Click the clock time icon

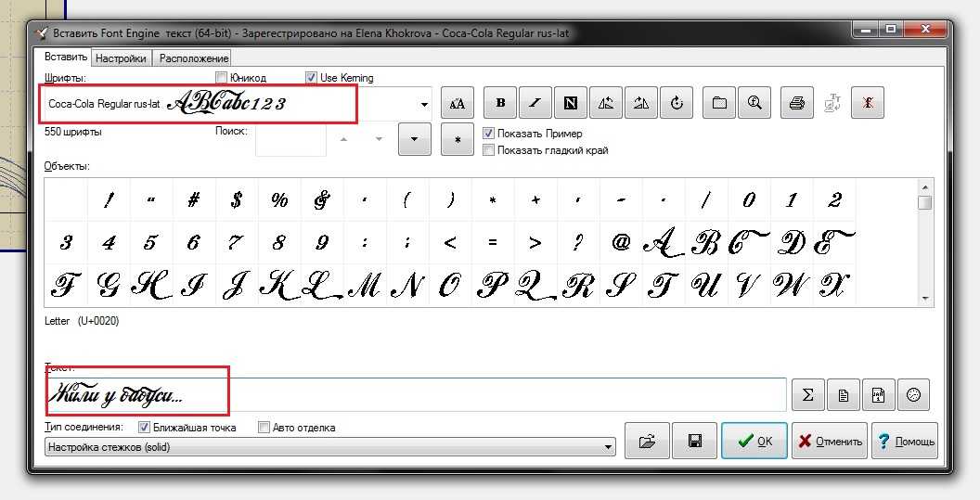913,395
